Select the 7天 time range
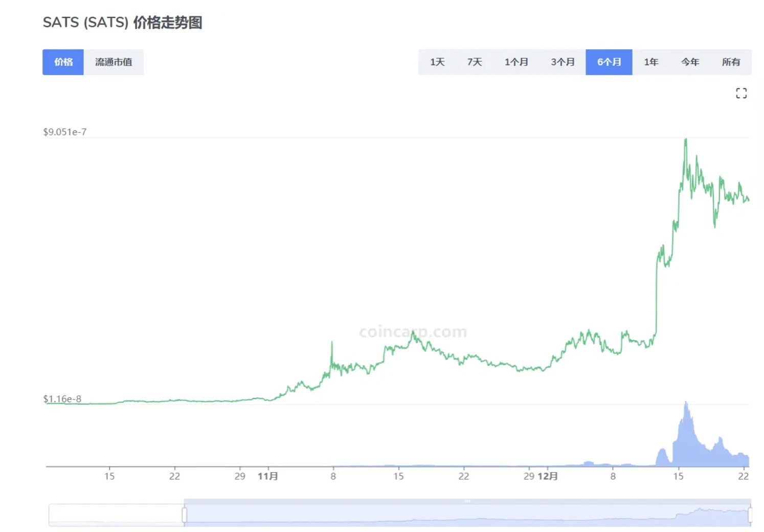The width and height of the screenshot is (764, 532). point(475,62)
